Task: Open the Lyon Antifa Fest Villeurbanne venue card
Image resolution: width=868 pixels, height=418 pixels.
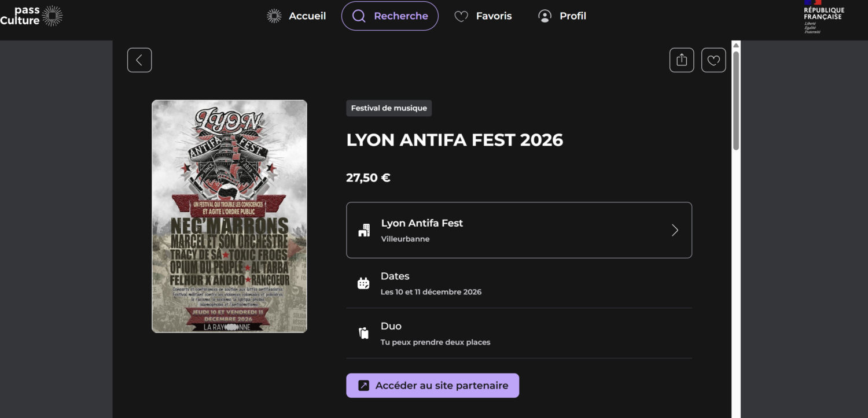Action: (519, 230)
